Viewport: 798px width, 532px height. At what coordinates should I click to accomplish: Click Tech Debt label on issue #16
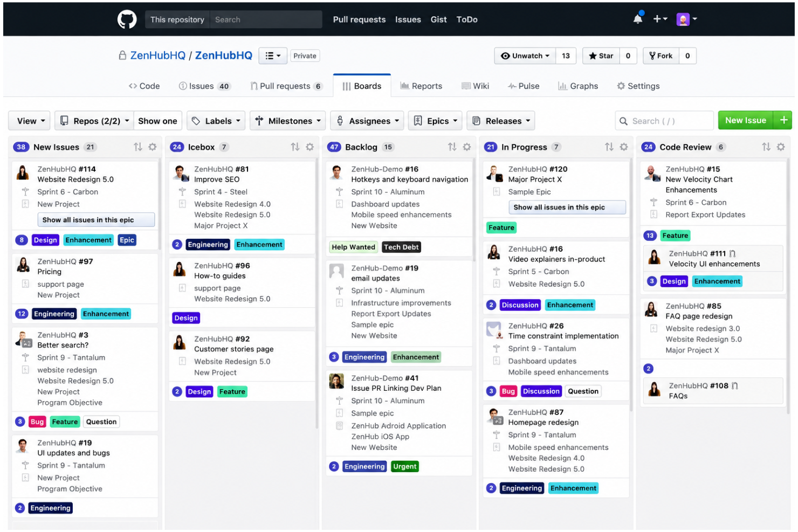tap(401, 247)
